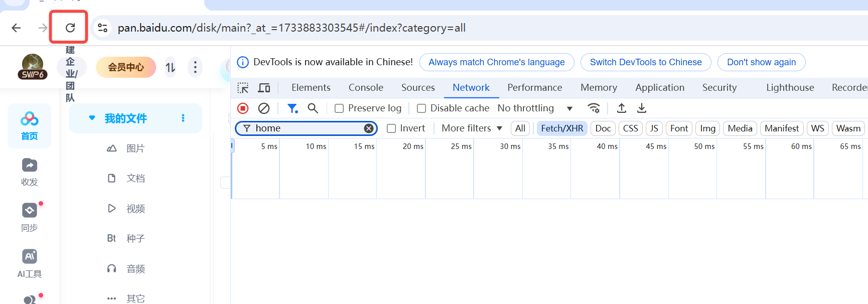Click the stop recording network log icon
Screen dimensions: 868x304
(243, 108)
